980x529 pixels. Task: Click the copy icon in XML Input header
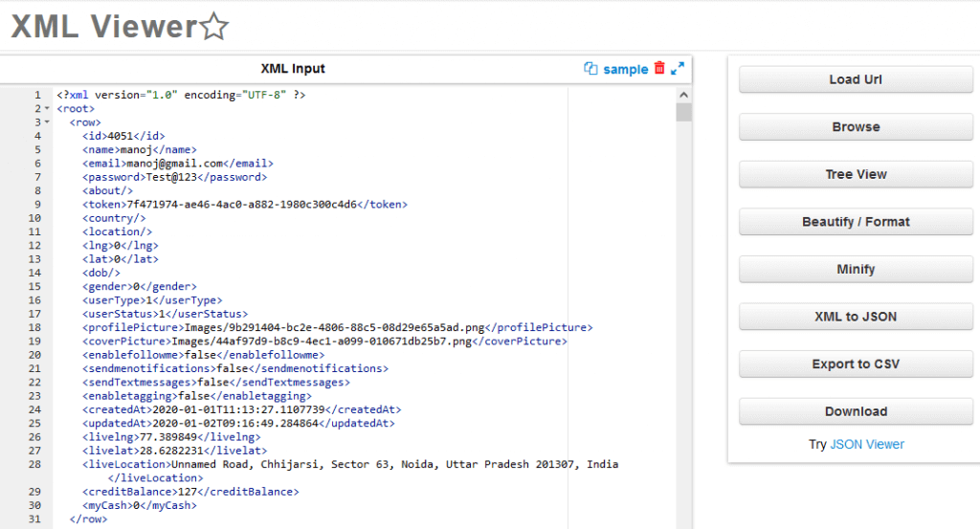tap(590, 69)
